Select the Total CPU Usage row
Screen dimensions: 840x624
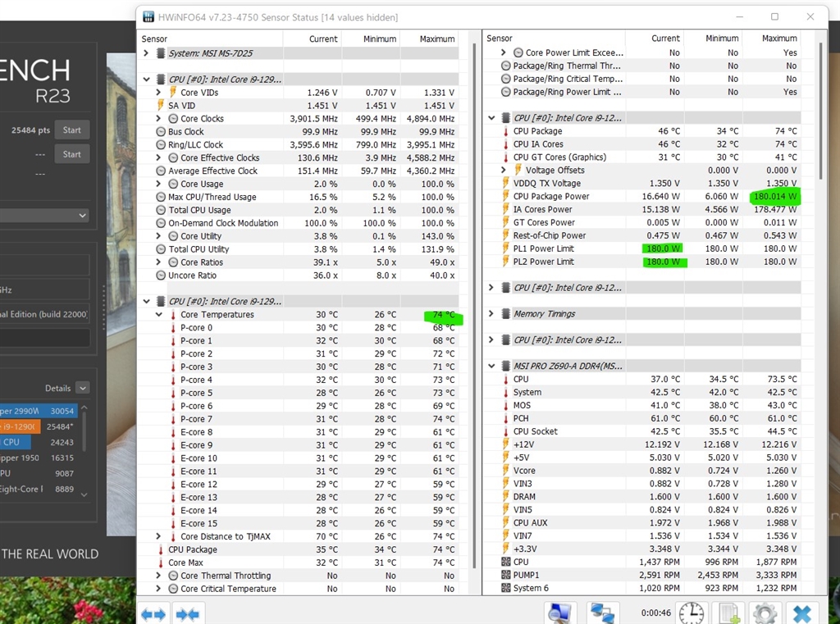click(298, 210)
